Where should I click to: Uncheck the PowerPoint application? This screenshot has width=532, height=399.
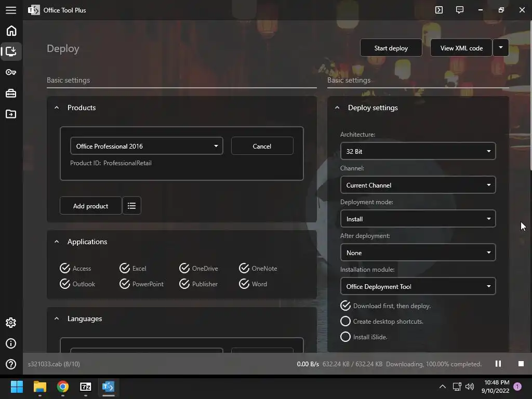141,284
